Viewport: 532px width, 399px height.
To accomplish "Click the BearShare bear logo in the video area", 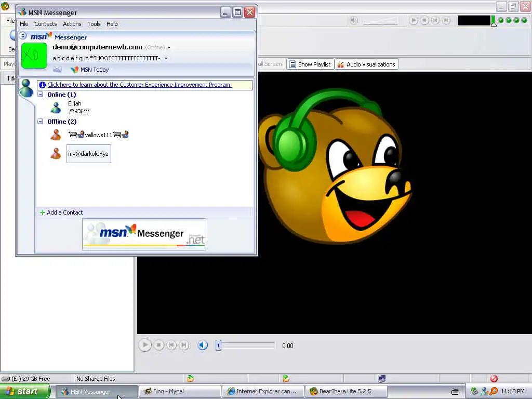I will tap(334, 166).
